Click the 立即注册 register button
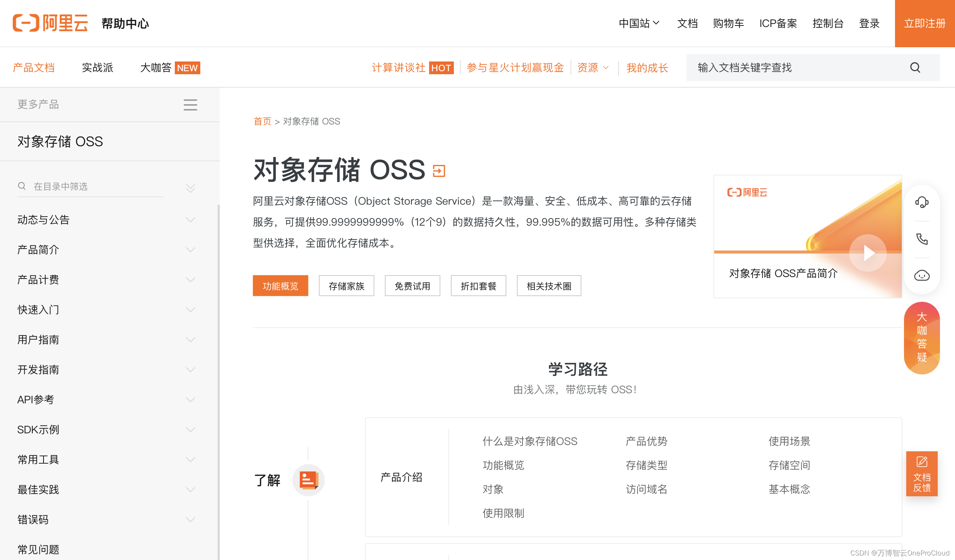The height and width of the screenshot is (560, 955). 924,23
